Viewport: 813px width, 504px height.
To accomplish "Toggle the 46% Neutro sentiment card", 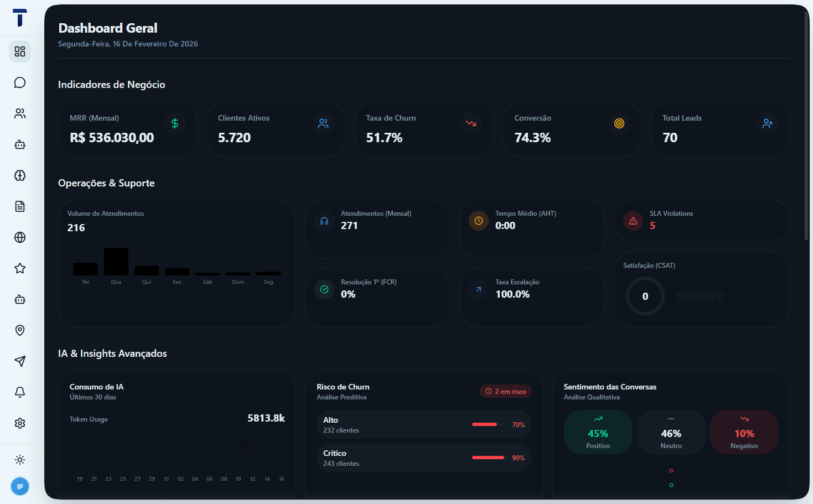I will 671,432.
